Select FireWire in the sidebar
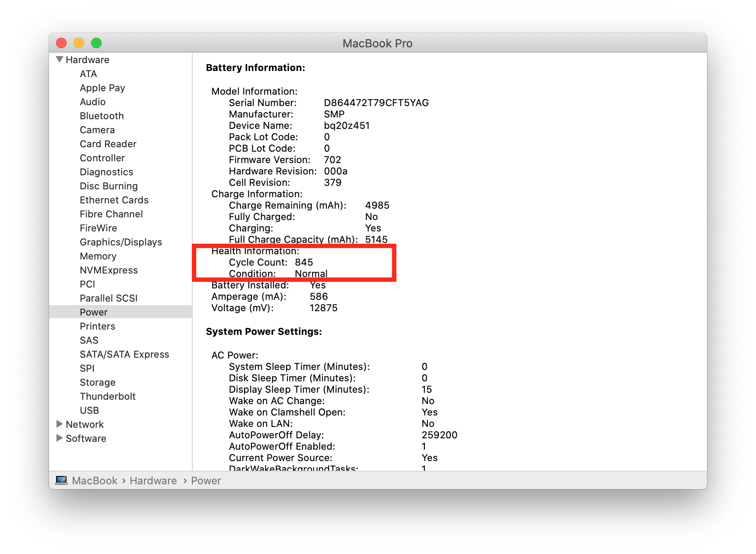The image size is (756, 554). [x=99, y=228]
